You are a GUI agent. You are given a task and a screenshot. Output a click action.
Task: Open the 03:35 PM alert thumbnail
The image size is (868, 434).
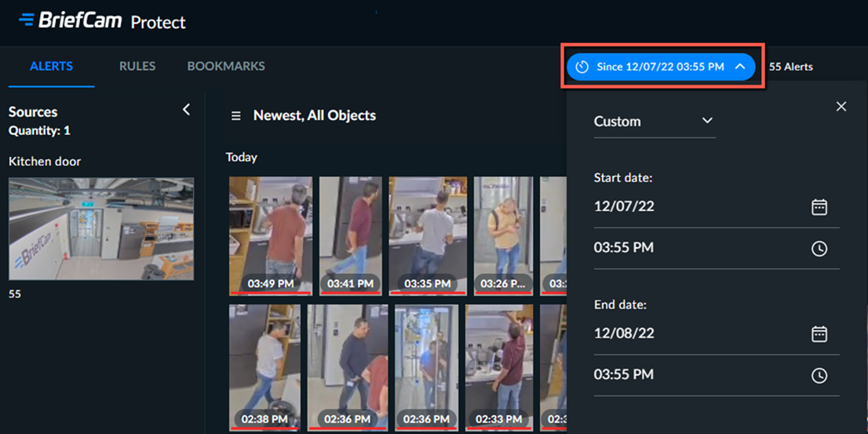pyautogui.click(x=428, y=235)
